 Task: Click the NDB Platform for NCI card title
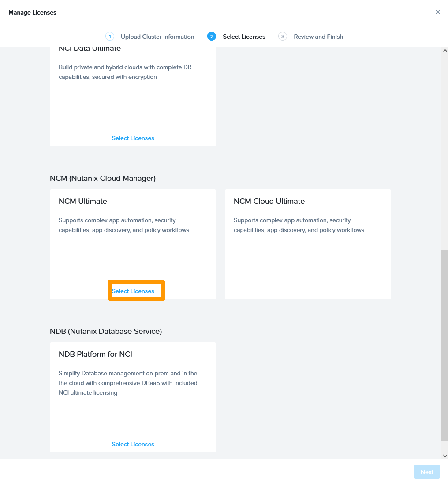[x=95, y=354]
